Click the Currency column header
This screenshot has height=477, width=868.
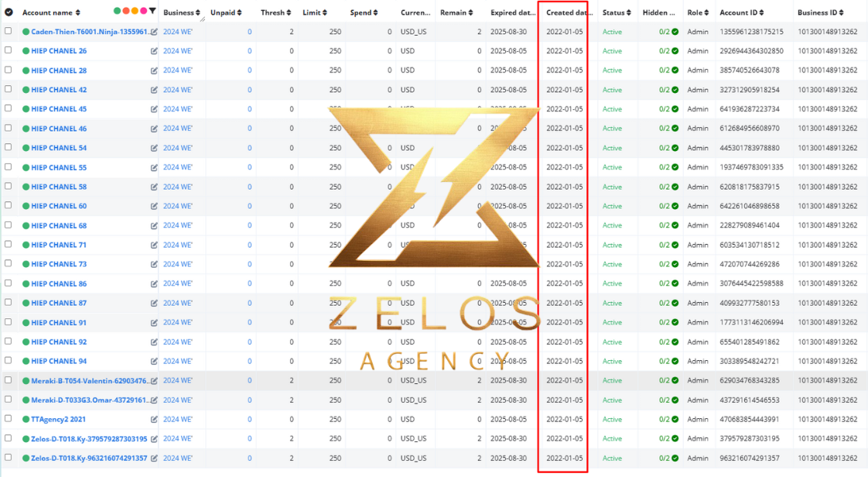(x=415, y=12)
